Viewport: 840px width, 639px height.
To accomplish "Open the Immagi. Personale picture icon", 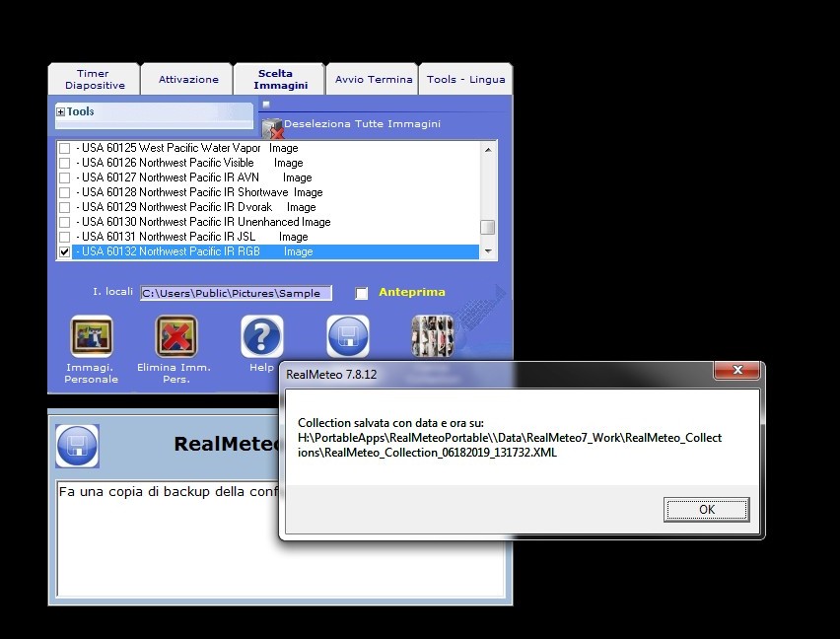I will coord(92,336).
